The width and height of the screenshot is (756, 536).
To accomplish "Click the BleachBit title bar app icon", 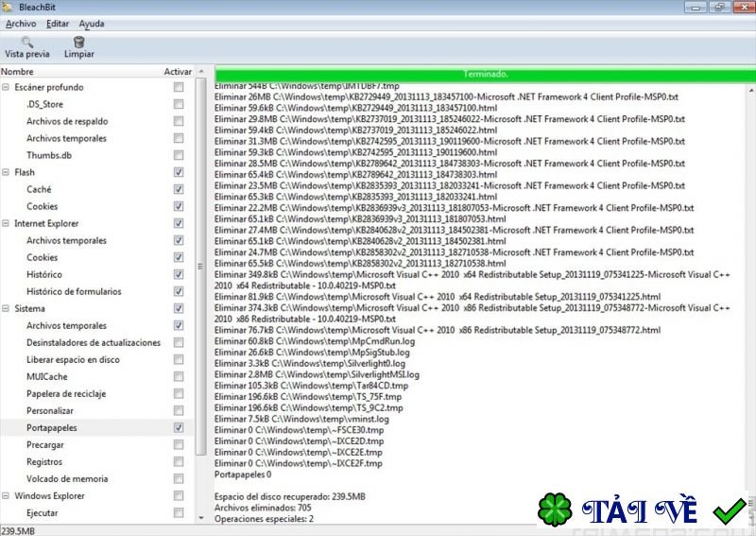I will (x=7, y=7).
